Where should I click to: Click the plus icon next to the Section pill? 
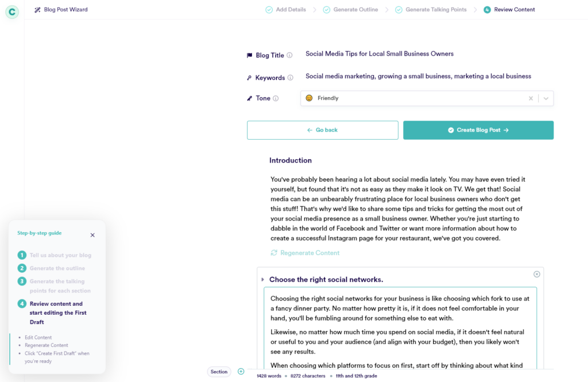point(241,372)
